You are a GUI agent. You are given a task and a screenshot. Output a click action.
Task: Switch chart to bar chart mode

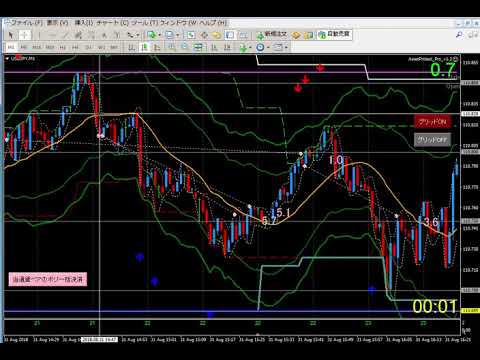131,47
